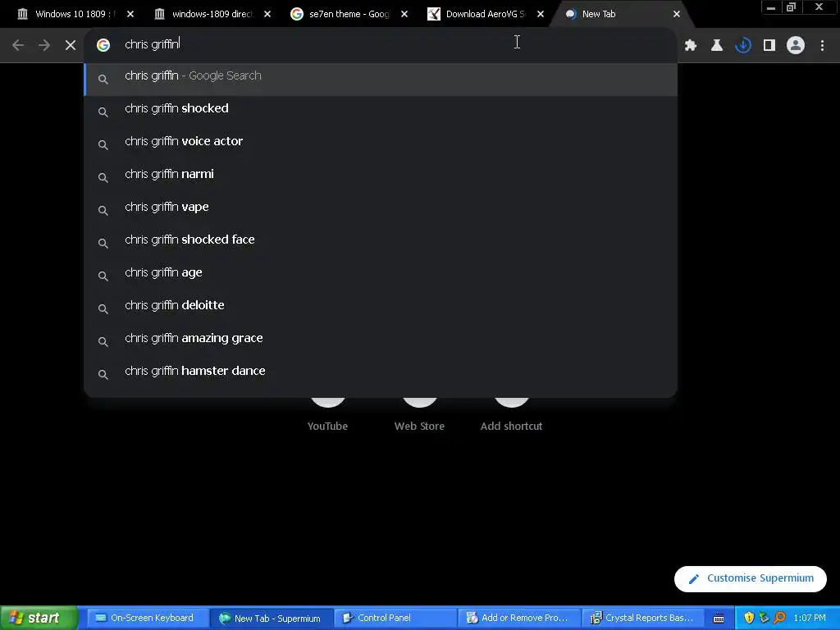This screenshot has width=840, height=630.
Task: Click New Tab - Supermium taskbar button
Action: (271, 619)
